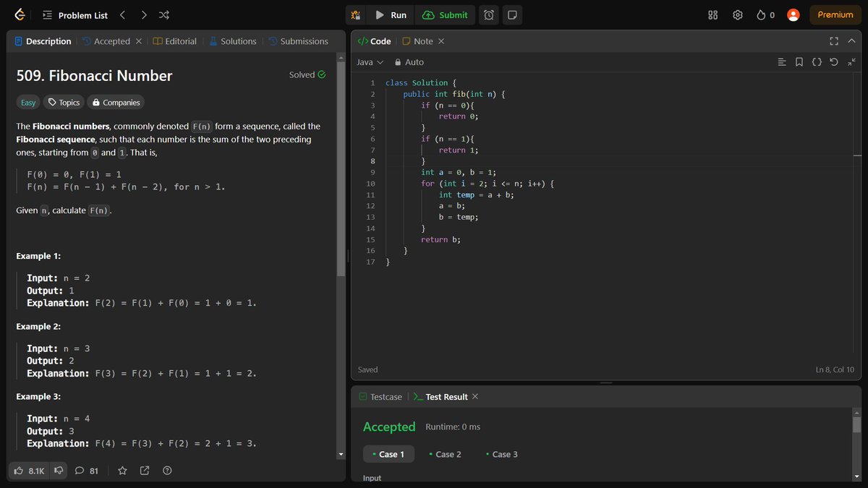Click 'return b;' in the code editor
The width and height of the screenshot is (868, 488).
[x=441, y=239]
